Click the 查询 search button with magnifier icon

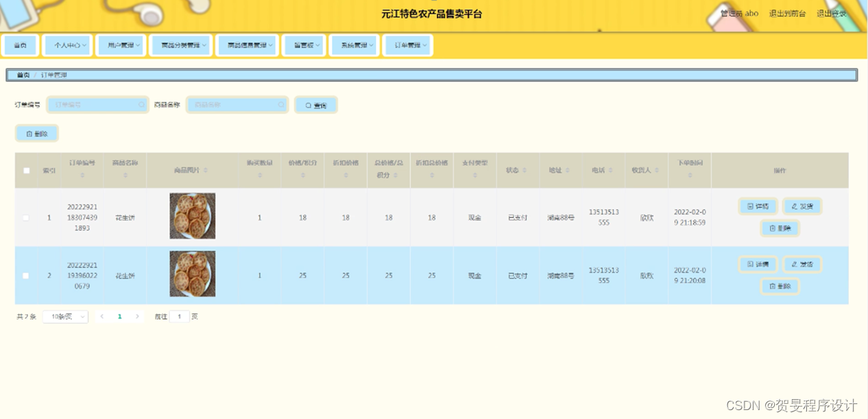coord(315,104)
